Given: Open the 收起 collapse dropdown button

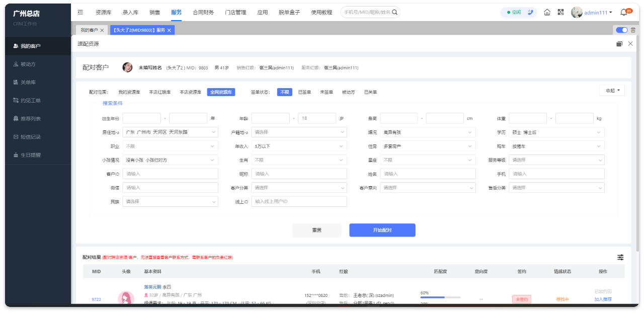Looking at the screenshot, I should (x=612, y=91).
